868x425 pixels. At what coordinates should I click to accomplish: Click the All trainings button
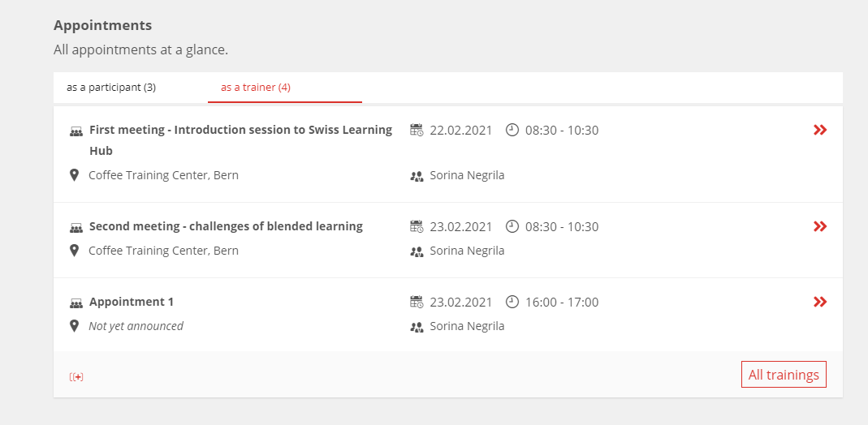point(784,375)
